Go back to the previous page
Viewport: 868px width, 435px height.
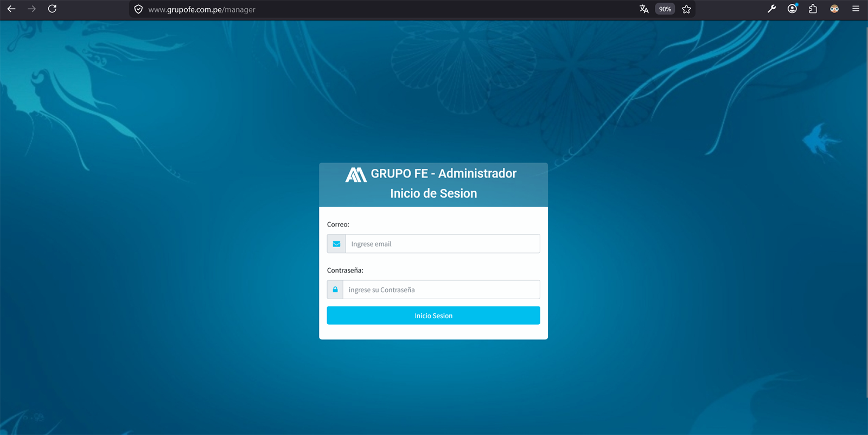[11, 9]
